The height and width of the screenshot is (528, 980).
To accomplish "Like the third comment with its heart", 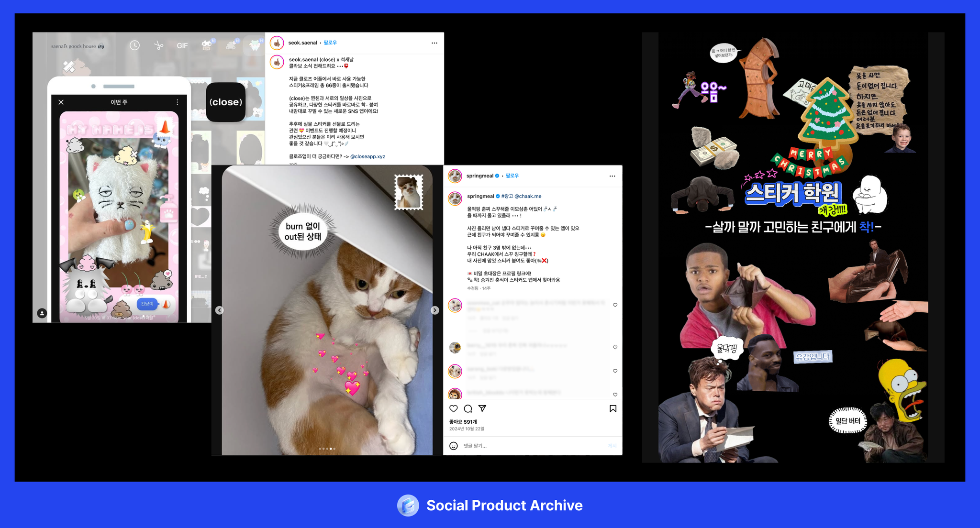I will point(615,371).
